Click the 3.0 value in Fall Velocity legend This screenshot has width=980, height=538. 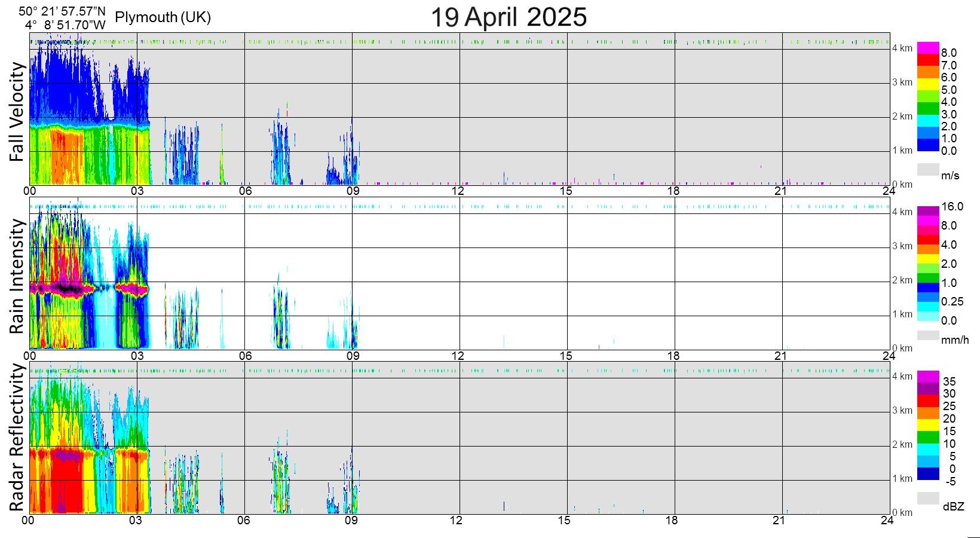949,114
